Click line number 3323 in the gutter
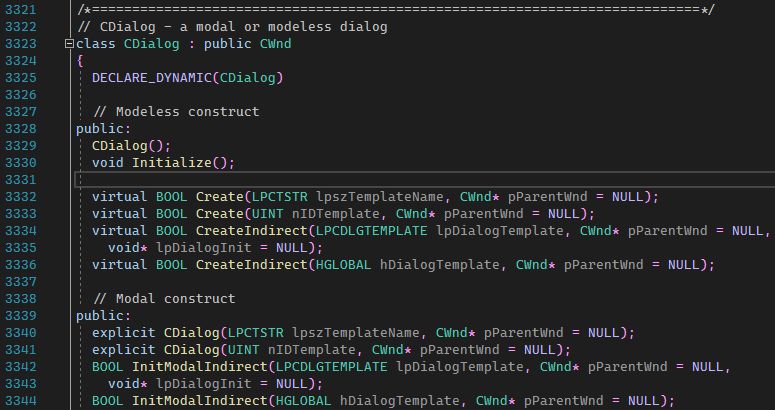The image size is (775, 410). [x=21, y=44]
